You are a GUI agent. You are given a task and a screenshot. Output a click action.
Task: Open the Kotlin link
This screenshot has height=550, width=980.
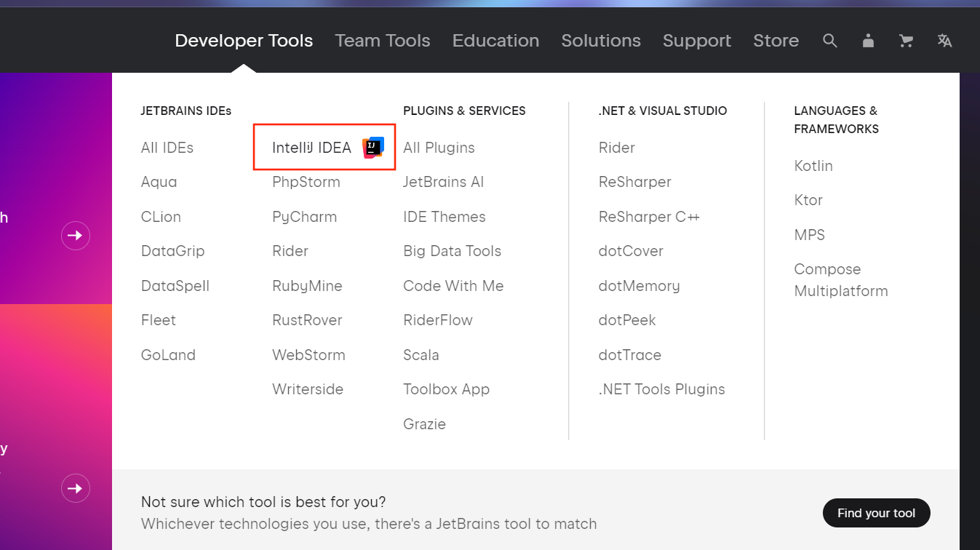pos(813,166)
